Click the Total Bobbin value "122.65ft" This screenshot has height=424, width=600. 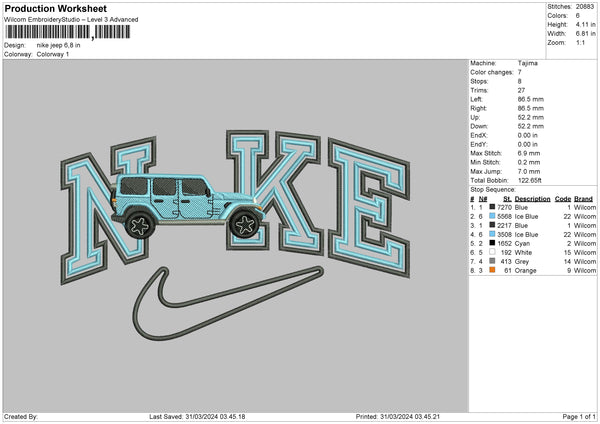coord(530,180)
